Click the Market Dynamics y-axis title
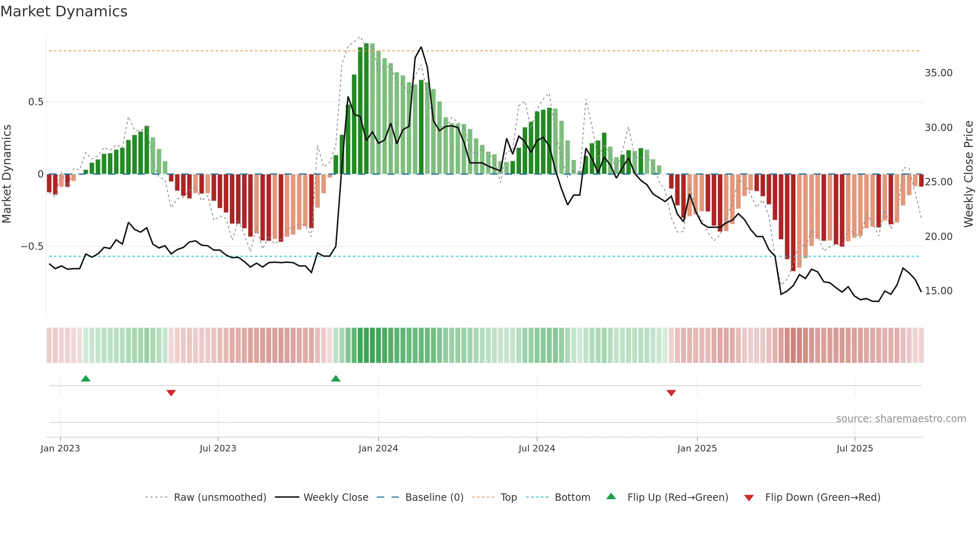 point(7,174)
